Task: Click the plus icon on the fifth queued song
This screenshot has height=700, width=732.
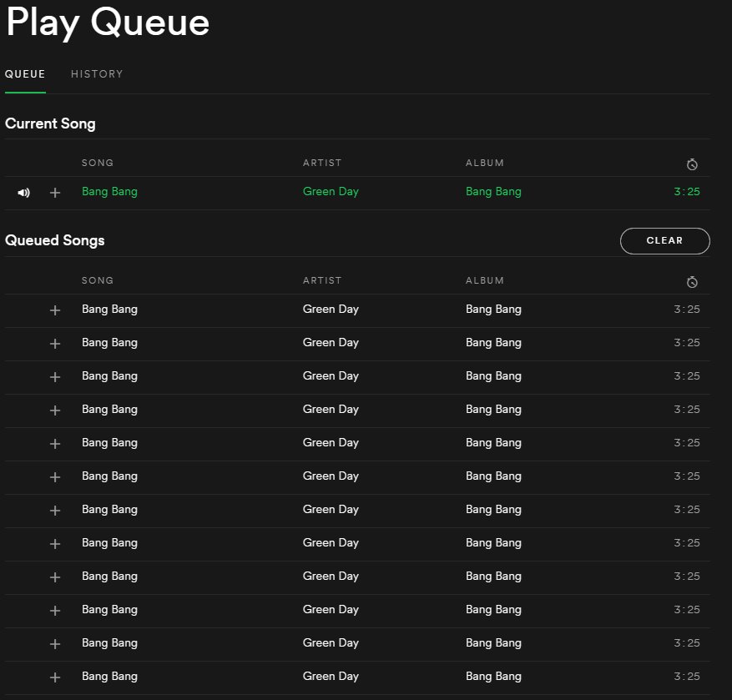Action: (x=55, y=443)
